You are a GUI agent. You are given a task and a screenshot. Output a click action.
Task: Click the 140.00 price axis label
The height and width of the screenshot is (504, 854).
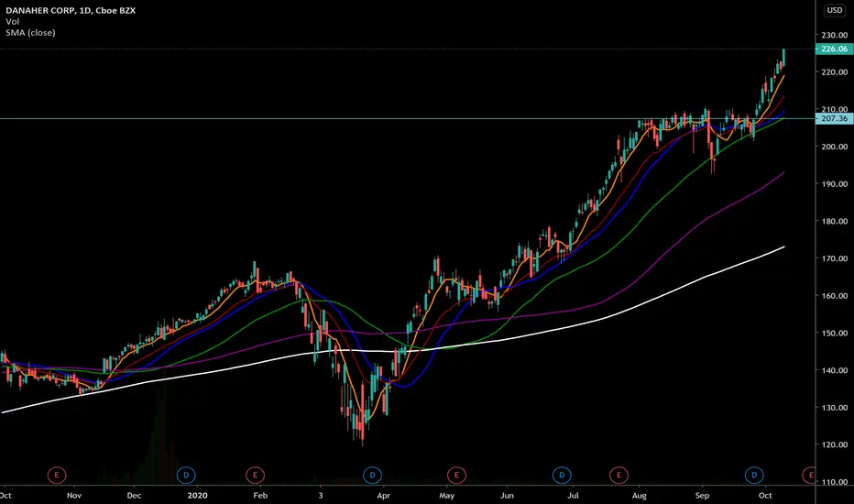835,370
